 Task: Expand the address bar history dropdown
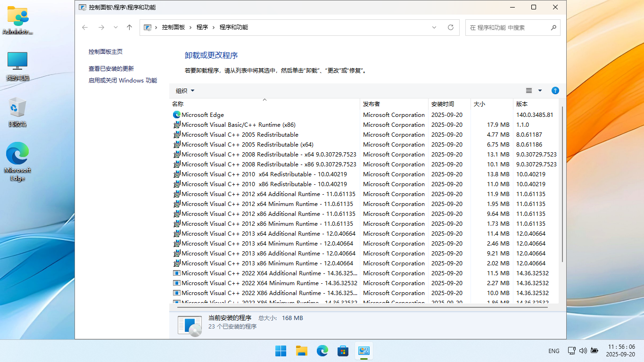coord(434,27)
